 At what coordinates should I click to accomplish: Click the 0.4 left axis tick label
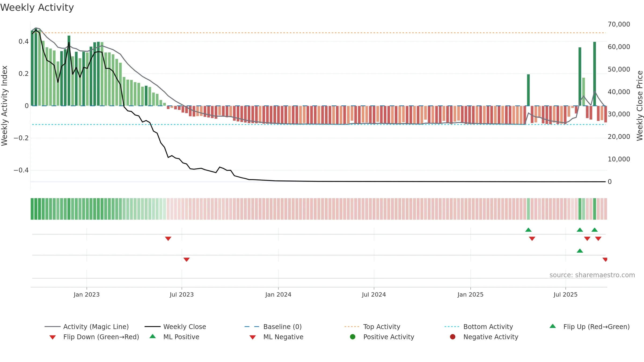click(24, 42)
